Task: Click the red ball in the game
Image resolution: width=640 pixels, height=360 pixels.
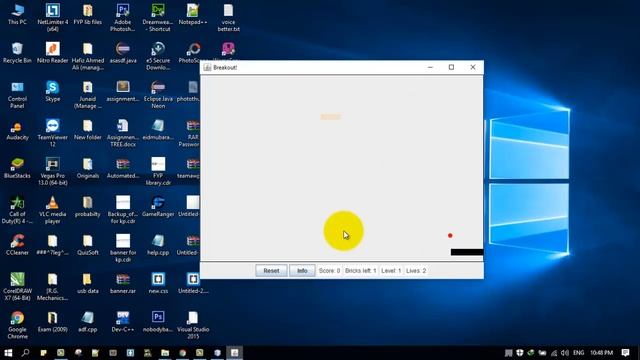Action: pyautogui.click(x=450, y=236)
